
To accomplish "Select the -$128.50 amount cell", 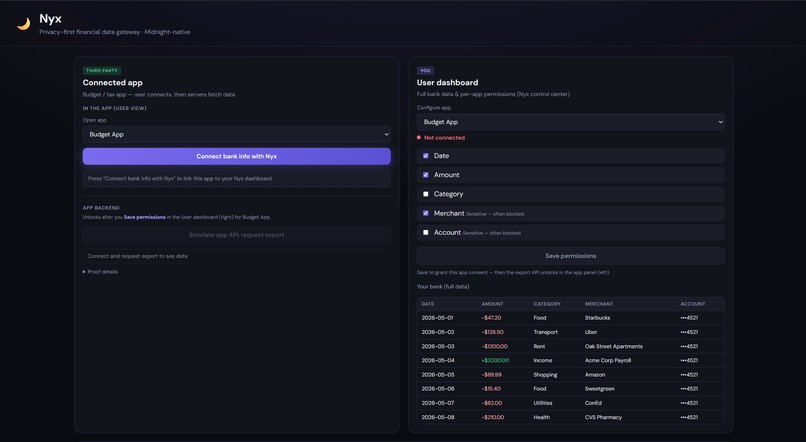I will (x=492, y=332).
